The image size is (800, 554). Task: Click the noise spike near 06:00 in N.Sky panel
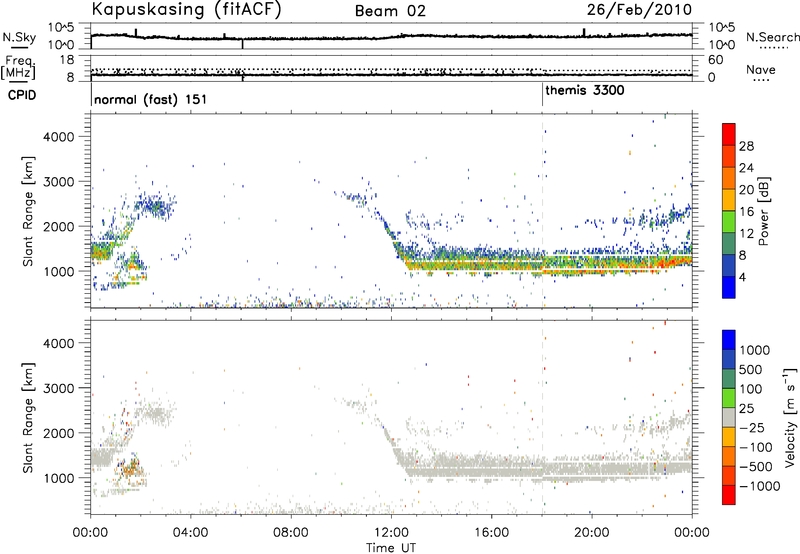[x=242, y=44]
